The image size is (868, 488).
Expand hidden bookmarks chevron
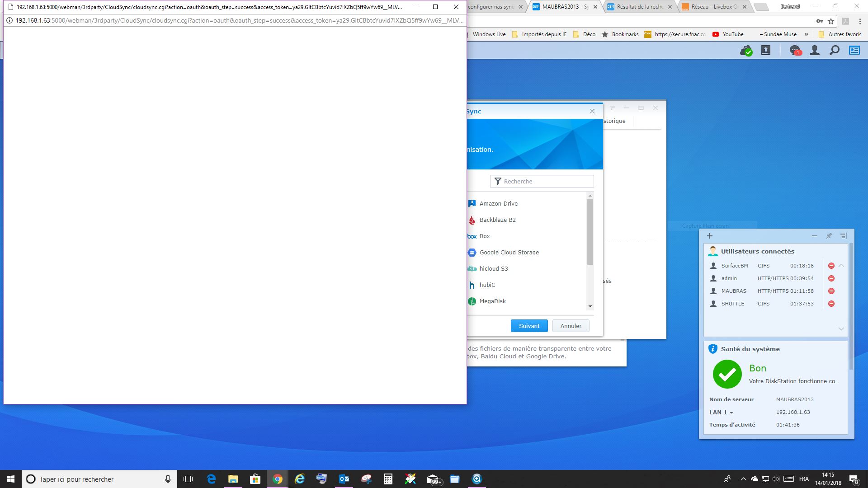point(807,34)
